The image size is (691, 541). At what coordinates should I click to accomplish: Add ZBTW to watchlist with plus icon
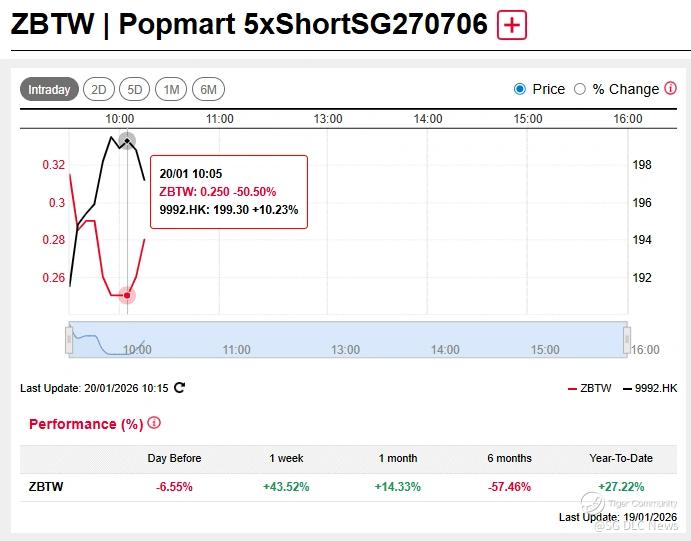[512, 25]
